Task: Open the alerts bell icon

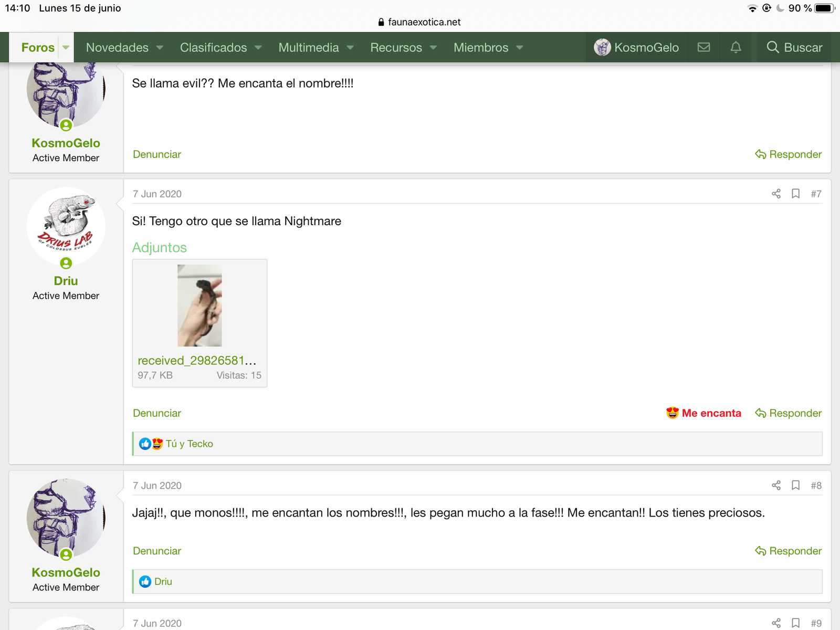Action: tap(736, 47)
